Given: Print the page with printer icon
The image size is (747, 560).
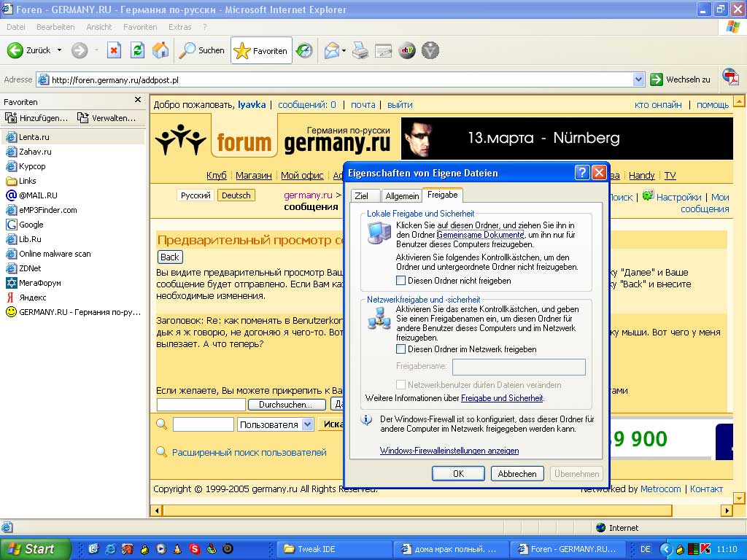Looking at the screenshot, I should 360,50.
